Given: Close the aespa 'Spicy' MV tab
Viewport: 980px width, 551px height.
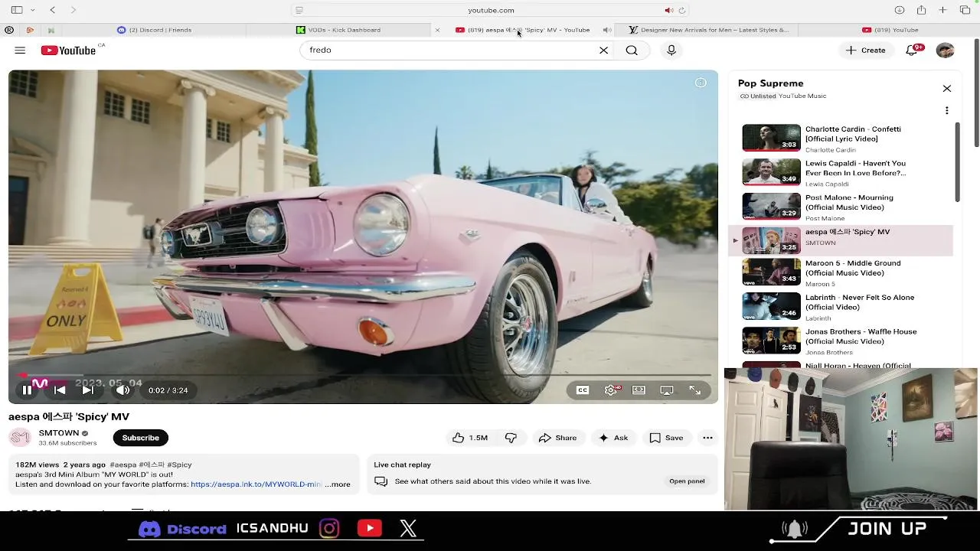Looking at the screenshot, I should coord(437,30).
